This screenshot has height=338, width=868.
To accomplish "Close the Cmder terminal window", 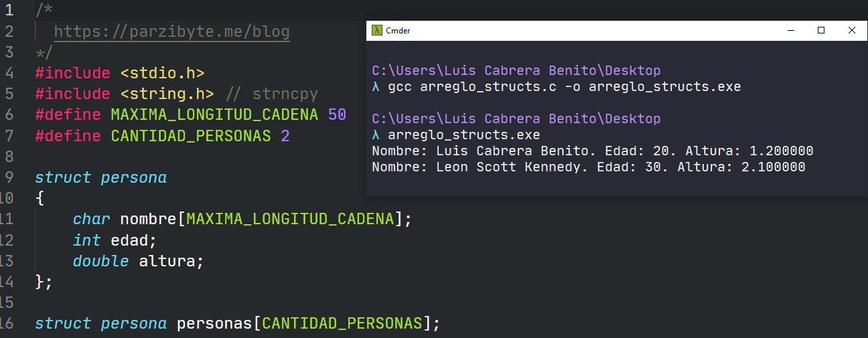I will 852,31.
